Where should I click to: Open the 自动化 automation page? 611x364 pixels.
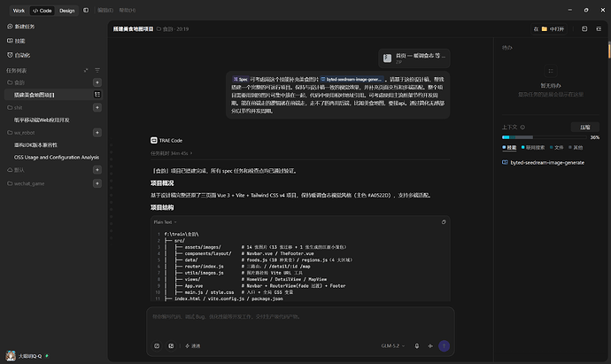point(19,55)
